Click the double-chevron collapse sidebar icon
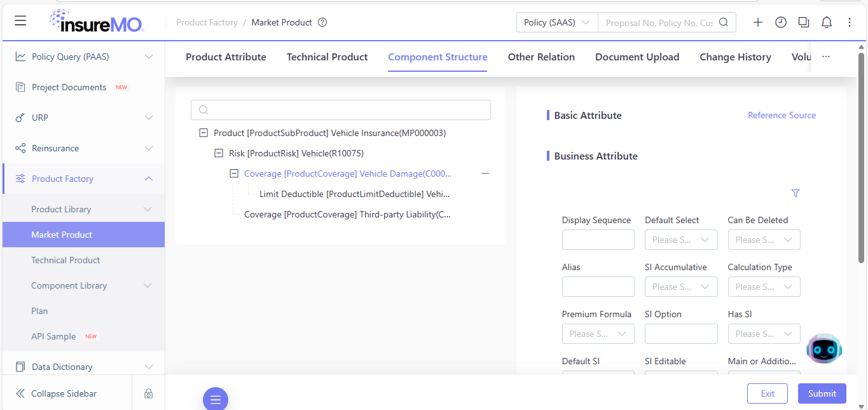This screenshot has width=868, height=410. [x=20, y=393]
